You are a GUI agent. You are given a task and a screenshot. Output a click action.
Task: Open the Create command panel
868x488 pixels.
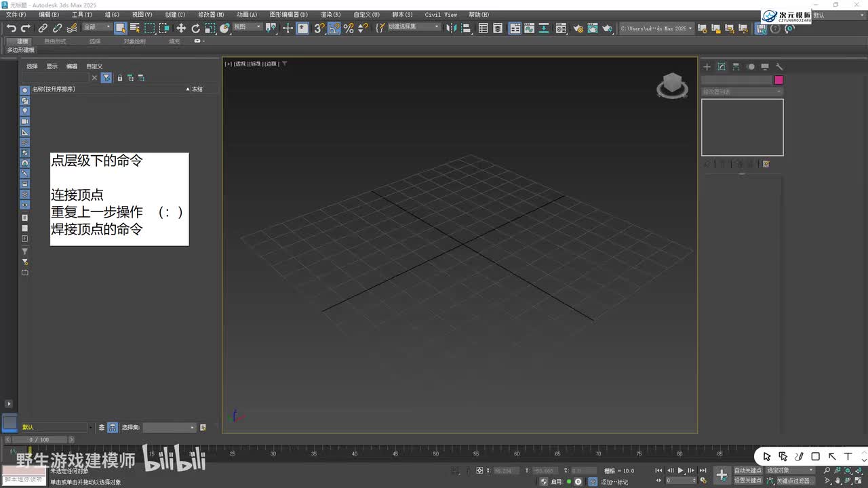[707, 66]
